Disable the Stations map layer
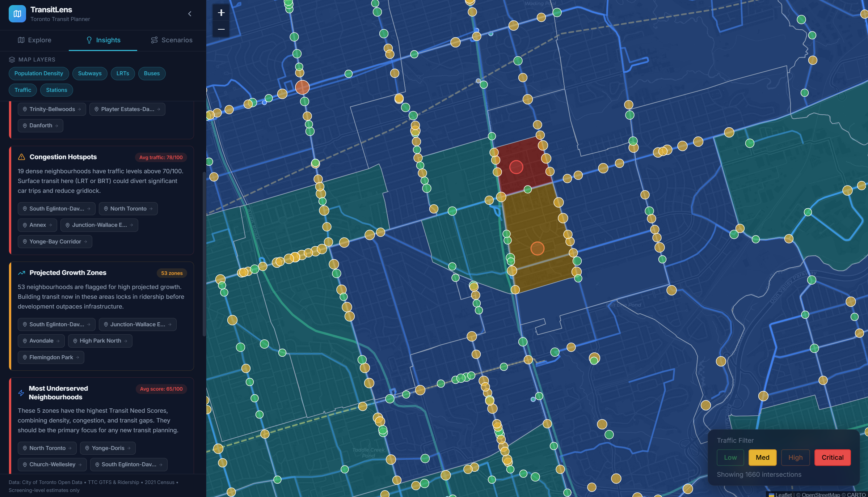The image size is (868, 497). [56, 90]
